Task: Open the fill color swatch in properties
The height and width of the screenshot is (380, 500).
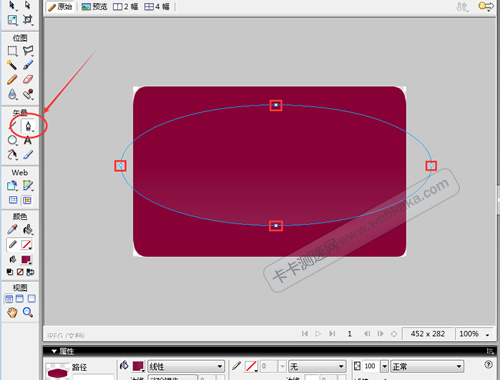Action: 138,366
